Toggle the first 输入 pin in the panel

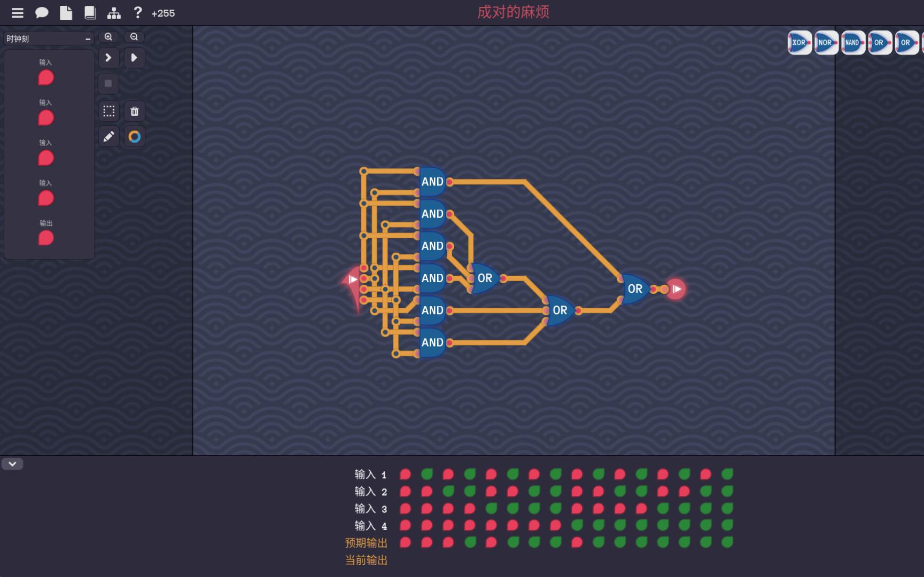coord(46,77)
